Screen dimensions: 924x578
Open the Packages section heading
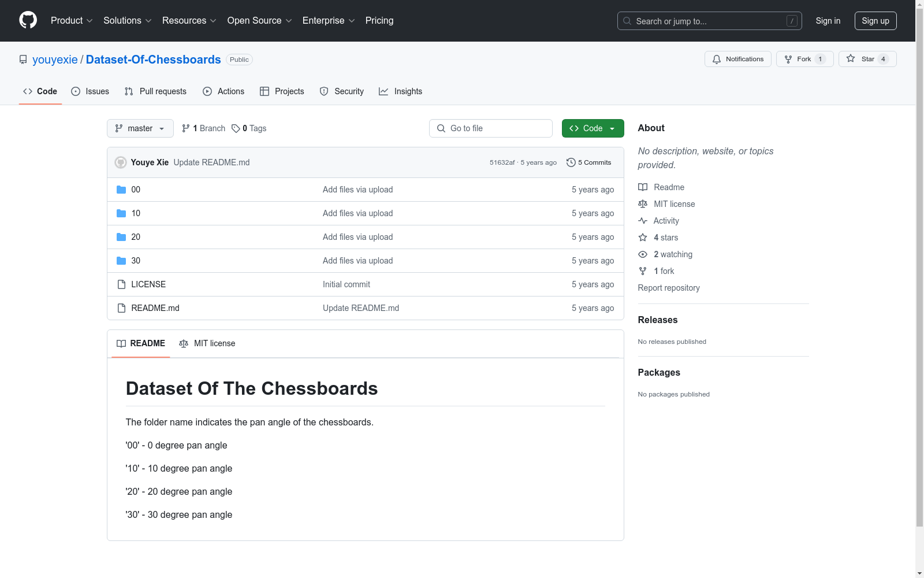pyautogui.click(x=659, y=372)
